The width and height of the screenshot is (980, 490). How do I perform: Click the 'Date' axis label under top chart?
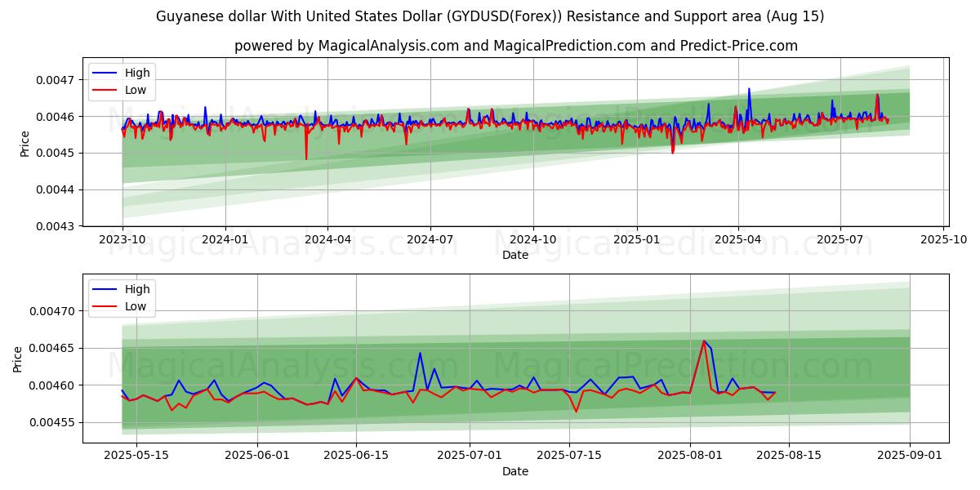click(x=515, y=255)
